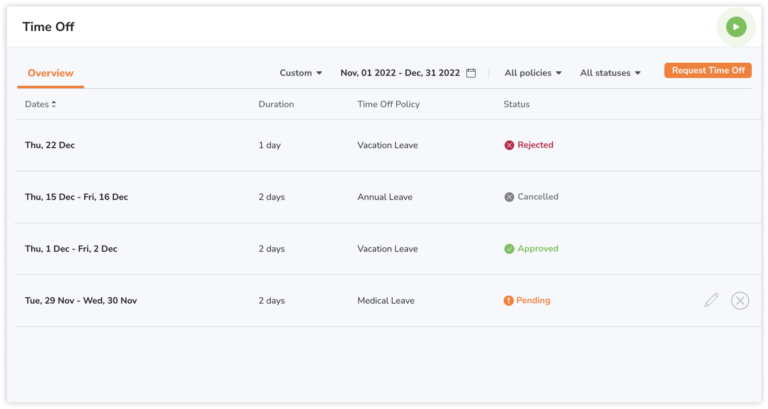Image resolution: width=768 pixels, height=409 pixels.
Task: Open the Thu, 15 Dec - Fri, 16 Dec entry
Action: [387, 197]
